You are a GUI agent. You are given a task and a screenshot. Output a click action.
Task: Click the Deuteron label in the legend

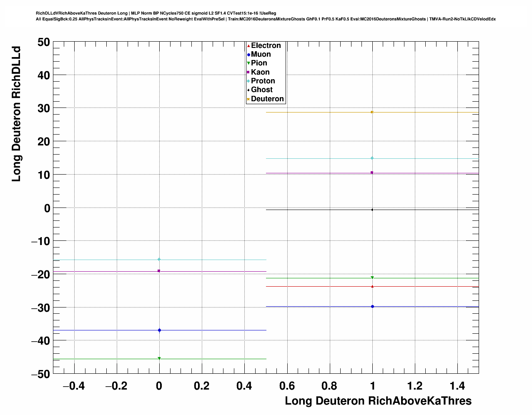[267, 99]
